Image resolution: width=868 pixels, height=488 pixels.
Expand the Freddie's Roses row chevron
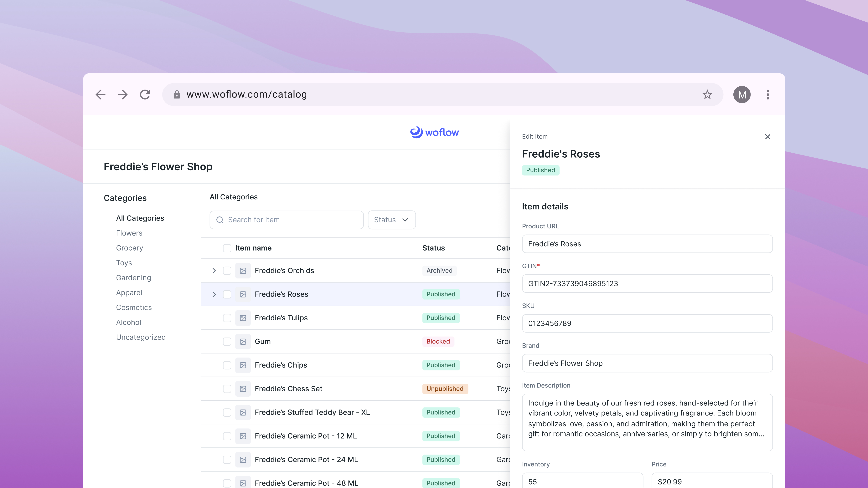[x=214, y=294]
